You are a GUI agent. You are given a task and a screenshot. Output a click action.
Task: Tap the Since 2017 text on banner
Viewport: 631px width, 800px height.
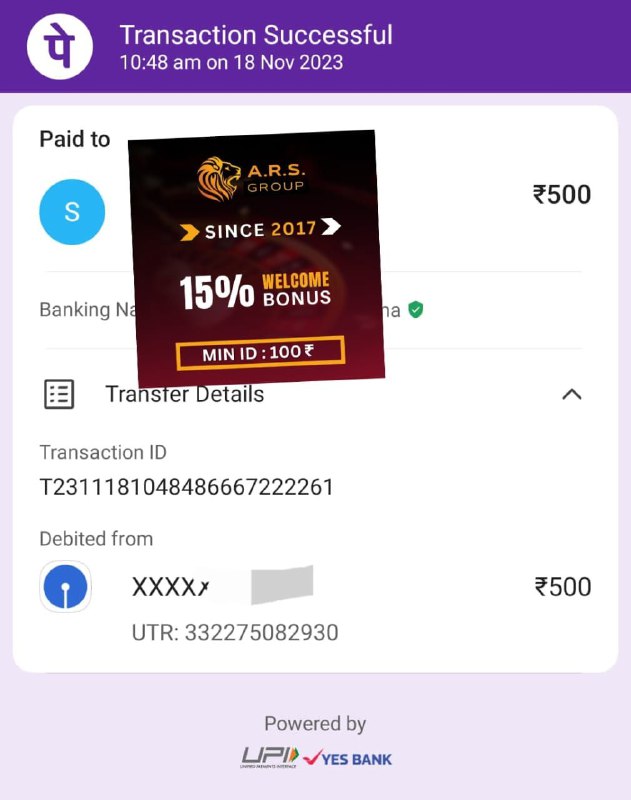pos(260,229)
